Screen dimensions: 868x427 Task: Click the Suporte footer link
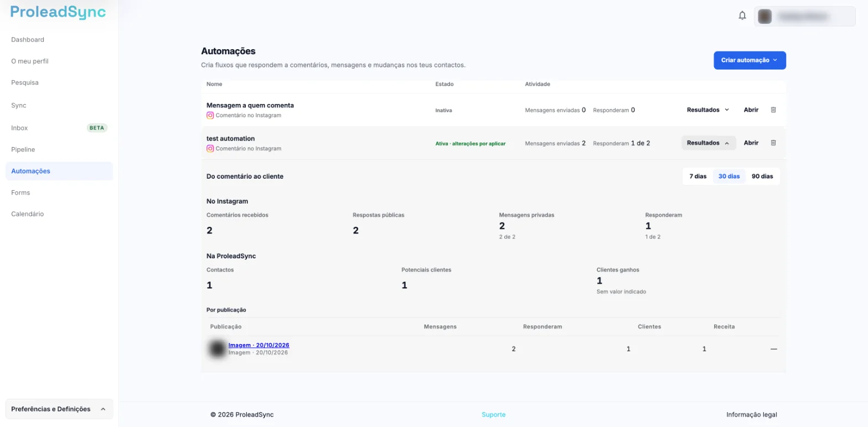(x=493, y=415)
